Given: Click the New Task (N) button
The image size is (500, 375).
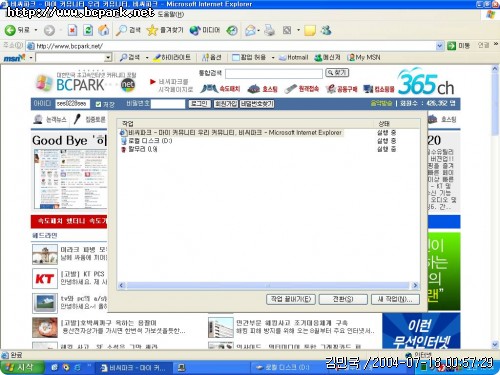Looking at the screenshot, I should [395, 299].
